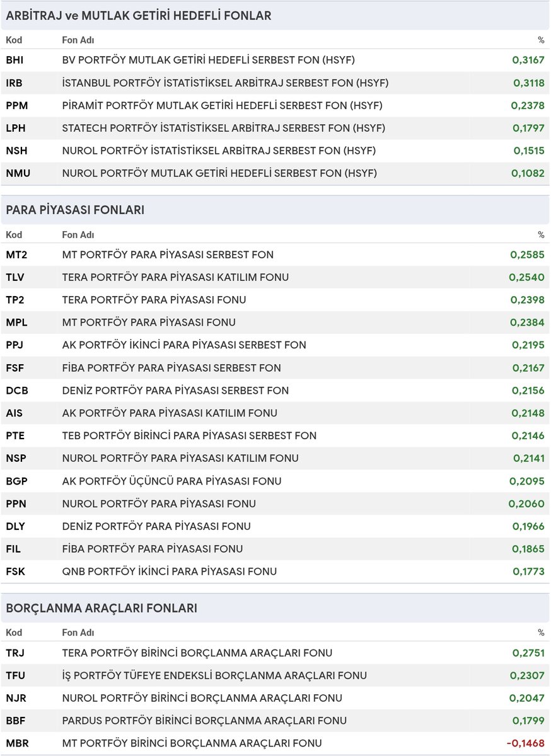Select QNB PORTFÖY İKİNCİ PARA PİYASASI FONU
Image resolution: width=551 pixels, height=756 pixels.
[170, 572]
